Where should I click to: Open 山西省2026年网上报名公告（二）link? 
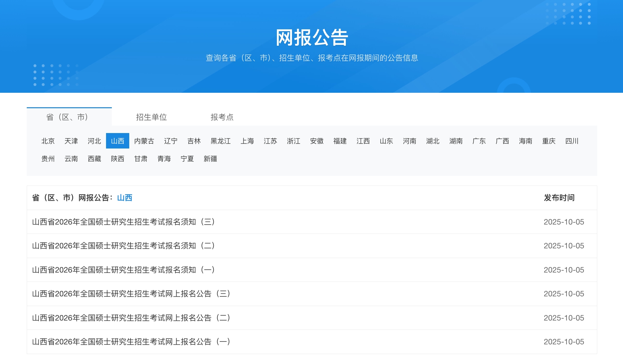tap(131, 318)
